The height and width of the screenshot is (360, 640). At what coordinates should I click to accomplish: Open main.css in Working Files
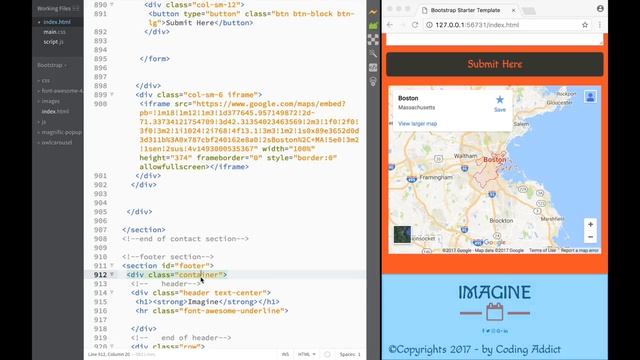point(54,32)
